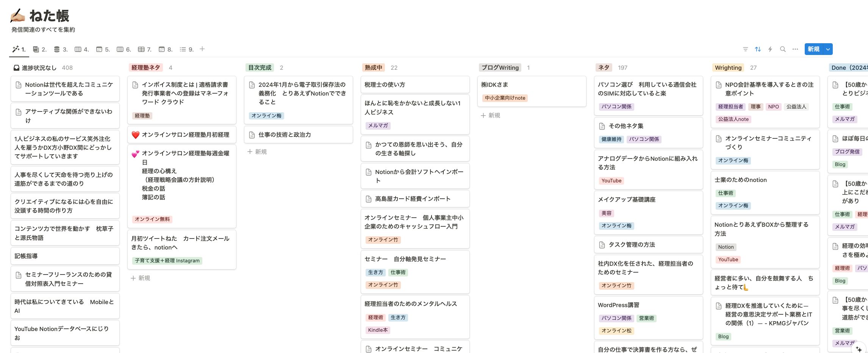Click the 目次完成 column tag
Screen dimensions: 868x353
(260, 67)
